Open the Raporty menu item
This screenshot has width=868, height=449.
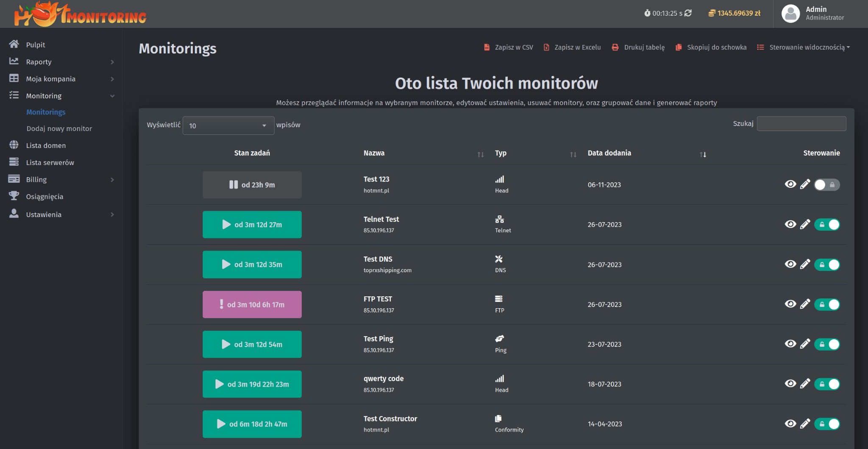39,61
